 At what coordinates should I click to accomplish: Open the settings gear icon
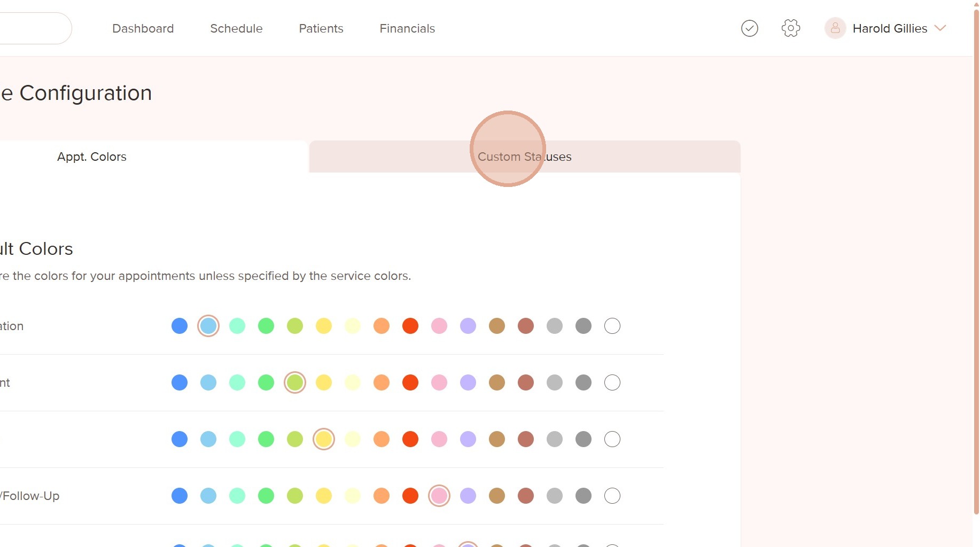coord(791,28)
